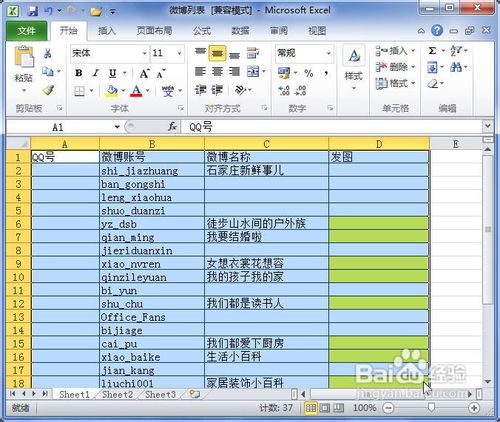The height and width of the screenshot is (422, 500).
Task: Click the Increase Decimal icon
Action: [x=284, y=90]
